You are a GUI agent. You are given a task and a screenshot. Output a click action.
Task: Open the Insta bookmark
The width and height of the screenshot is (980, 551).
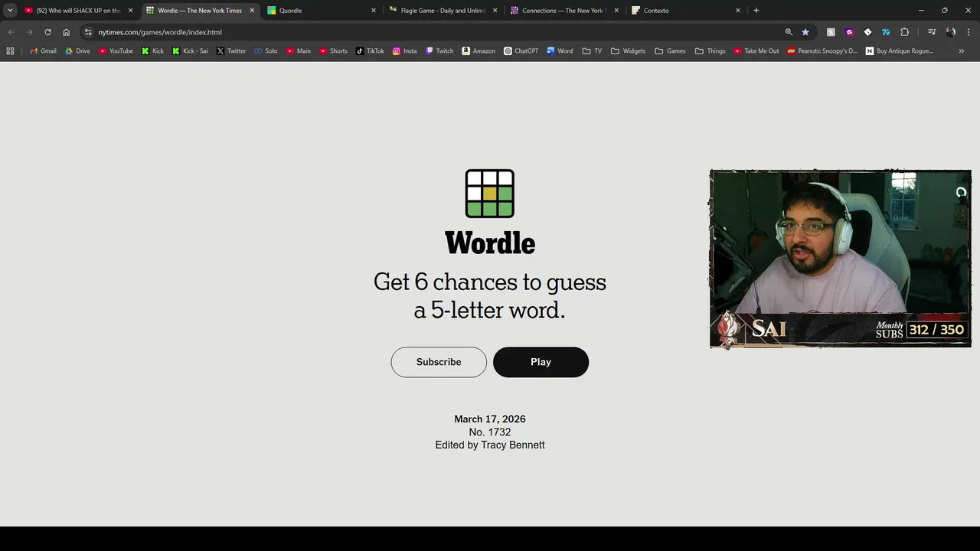click(x=404, y=51)
